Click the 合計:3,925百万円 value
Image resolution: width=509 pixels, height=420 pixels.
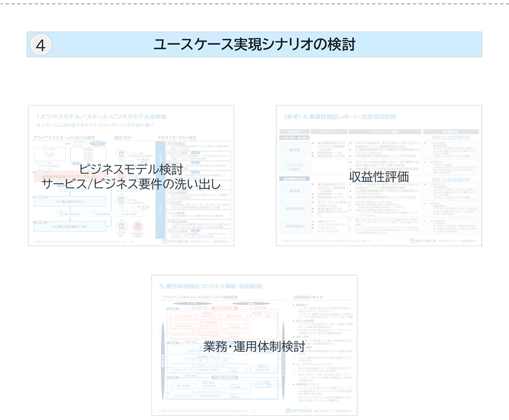pos(450,179)
